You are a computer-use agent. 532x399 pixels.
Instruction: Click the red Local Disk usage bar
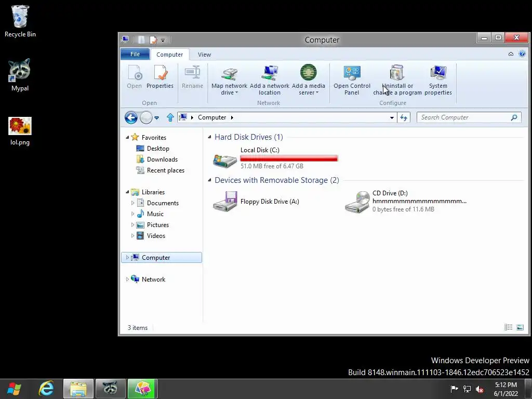(x=289, y=158)
